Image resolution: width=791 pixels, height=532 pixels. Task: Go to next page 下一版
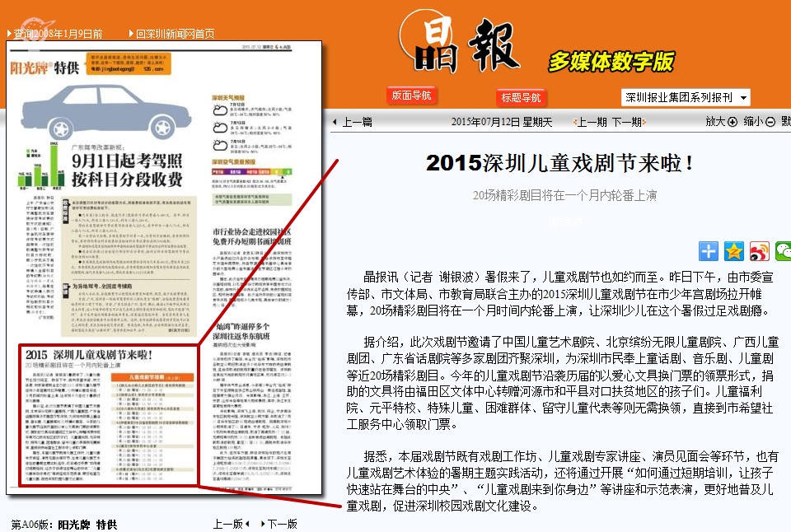280,524
